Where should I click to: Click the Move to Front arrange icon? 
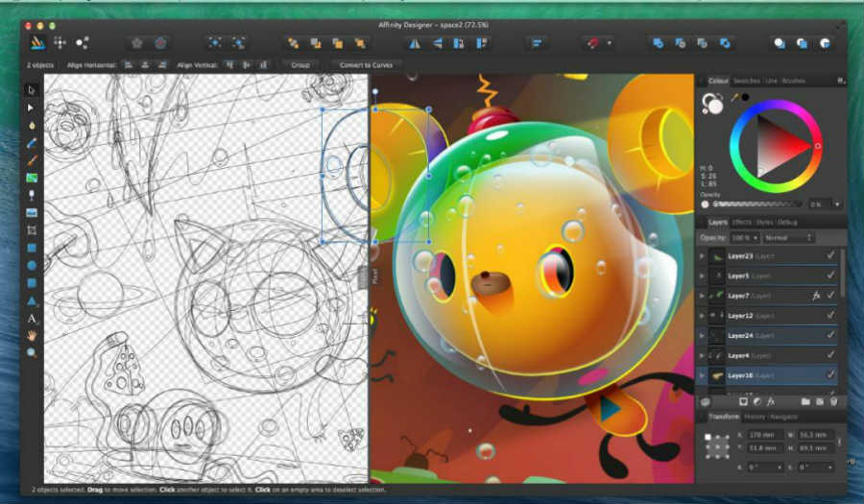point(360,43)
